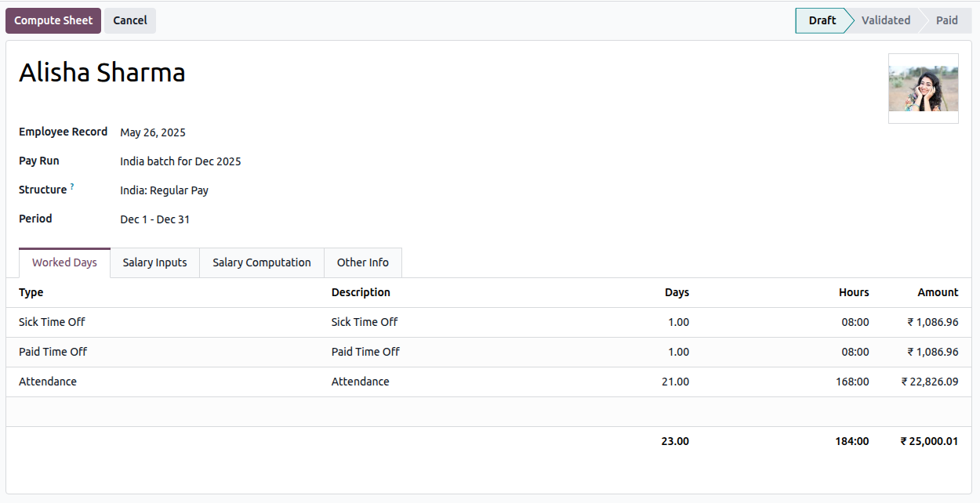Cancel the payslip

(x=130, y=20)
